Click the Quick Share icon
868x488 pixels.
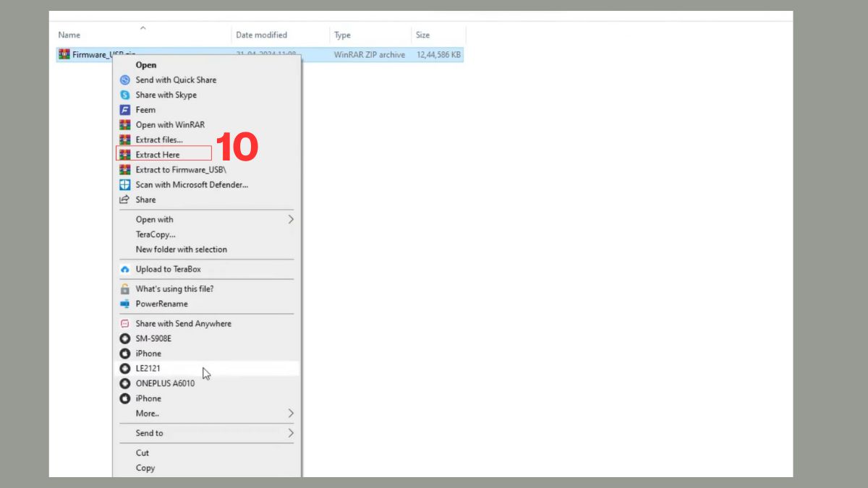124,80
